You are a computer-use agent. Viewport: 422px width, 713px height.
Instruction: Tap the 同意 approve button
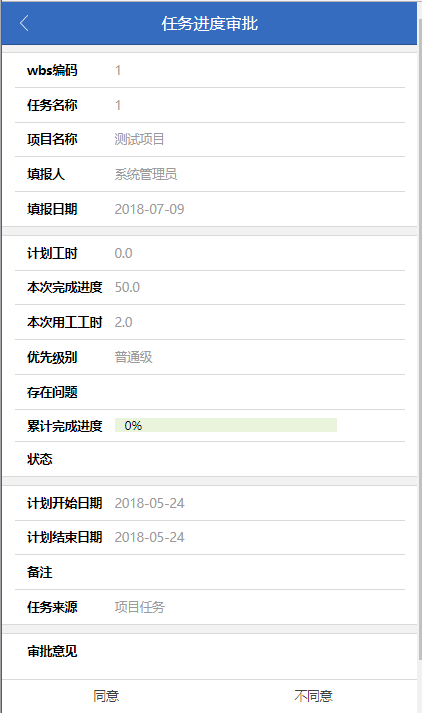[106, 696]
